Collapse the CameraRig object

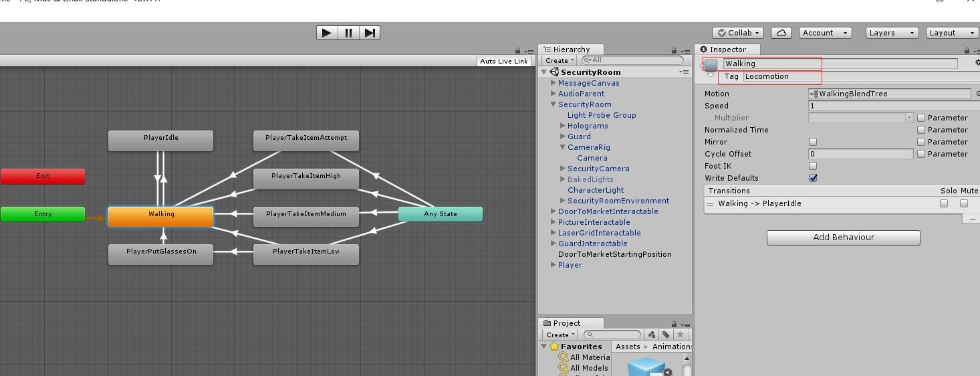(563, 147)
